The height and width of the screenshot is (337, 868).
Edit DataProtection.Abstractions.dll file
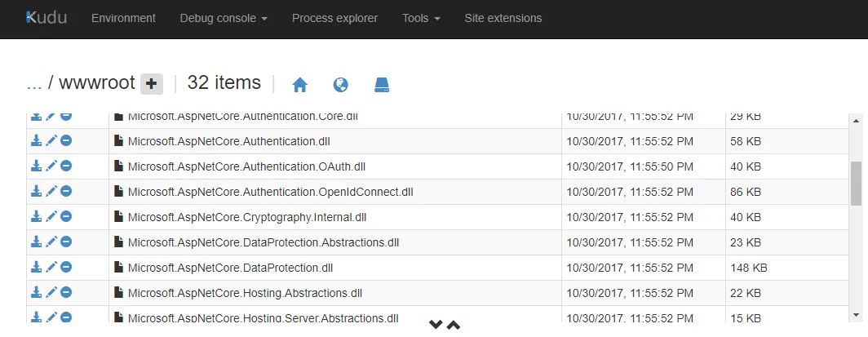click(51, 242)
